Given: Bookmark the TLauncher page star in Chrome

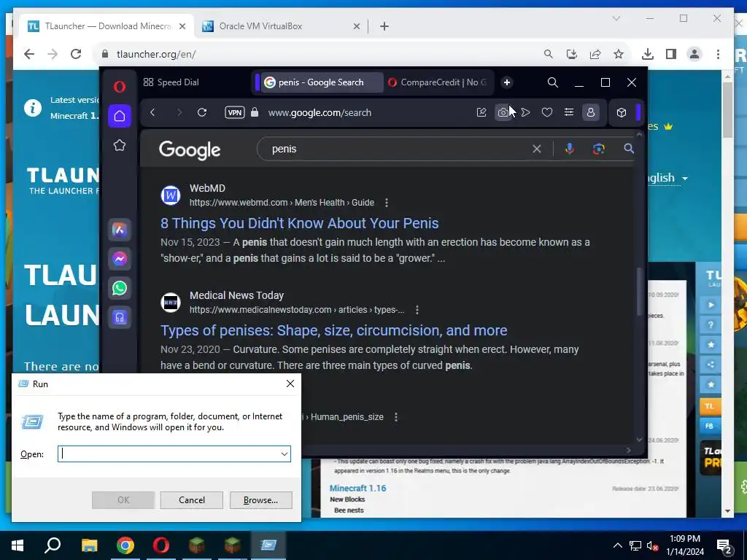Looking at the screenshot, I should [x=619, y=54].
